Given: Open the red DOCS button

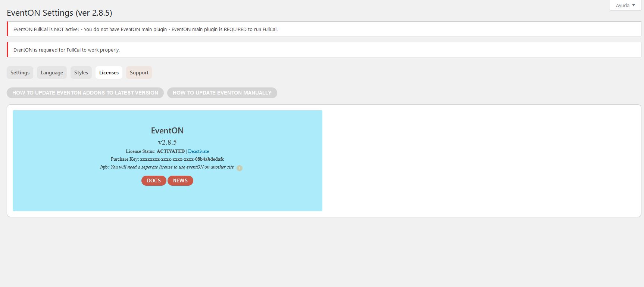Looking at the screenshot, I should coord(154,180).
